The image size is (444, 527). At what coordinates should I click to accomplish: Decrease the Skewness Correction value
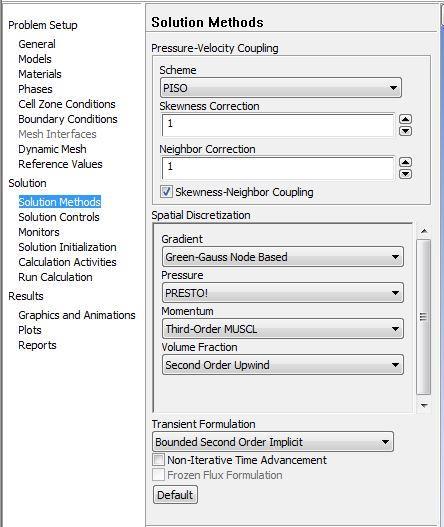click(x=405, y=131)
